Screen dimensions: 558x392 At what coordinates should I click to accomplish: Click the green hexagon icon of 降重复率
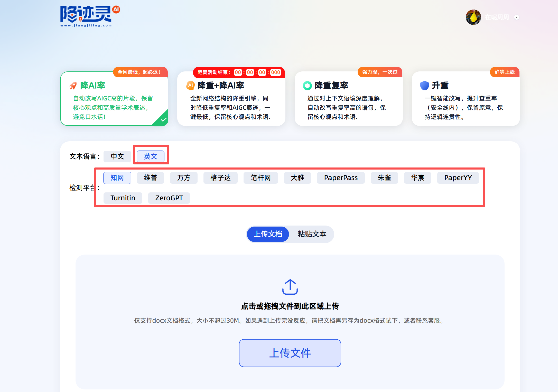[x=307, y=86]
